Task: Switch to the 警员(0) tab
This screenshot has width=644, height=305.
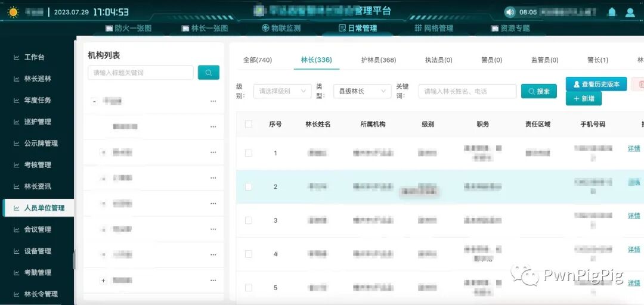Action: click(x=491, y=60)
